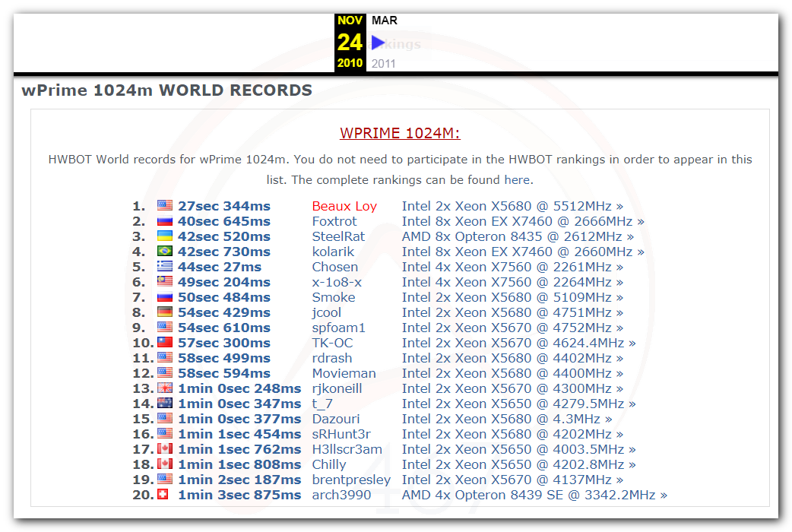Click the Russian flag in Foxtrot's row
Image resolution: width=792 pixels, height=532 pixels.
(x=165, y=221)
